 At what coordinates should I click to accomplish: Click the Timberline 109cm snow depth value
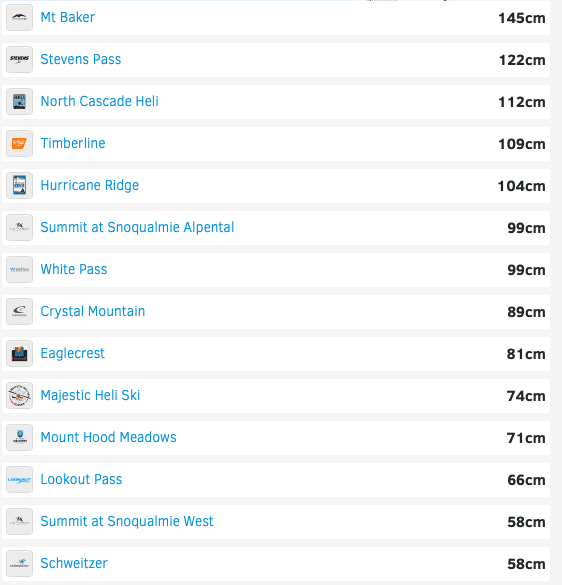click(x=522, y=144)
